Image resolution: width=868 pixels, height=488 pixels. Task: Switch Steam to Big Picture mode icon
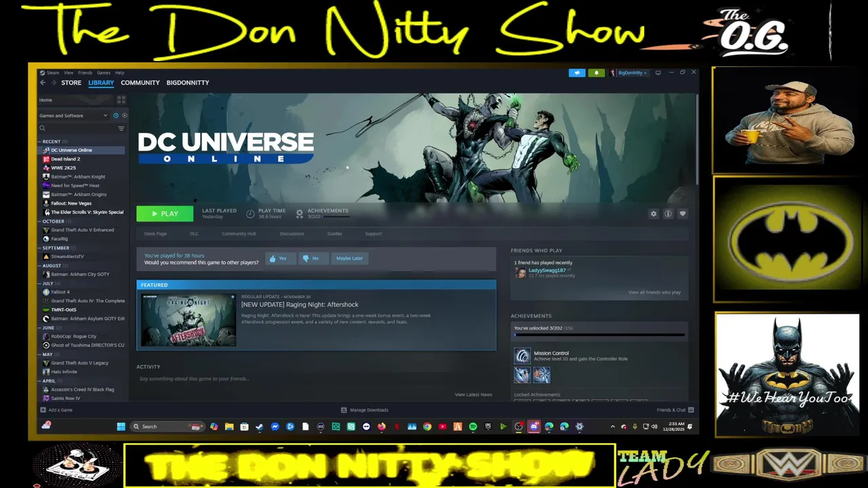coord(658,73)
